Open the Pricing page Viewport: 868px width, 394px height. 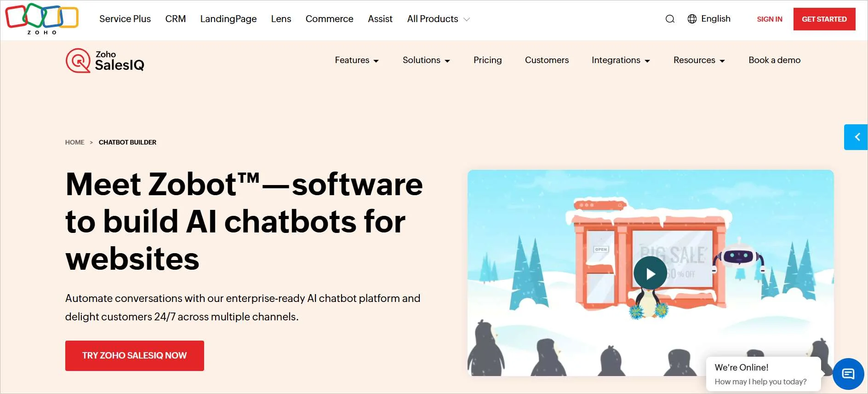click(488, 60)
